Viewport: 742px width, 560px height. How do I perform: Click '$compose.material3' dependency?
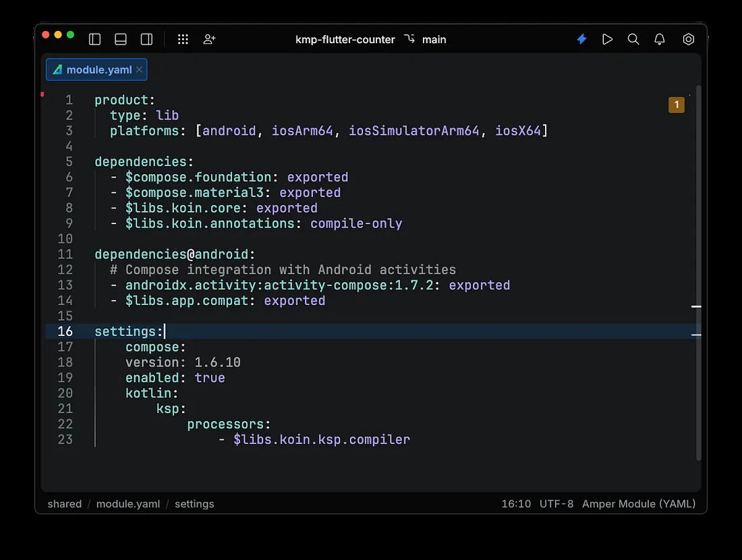[194, 193]
